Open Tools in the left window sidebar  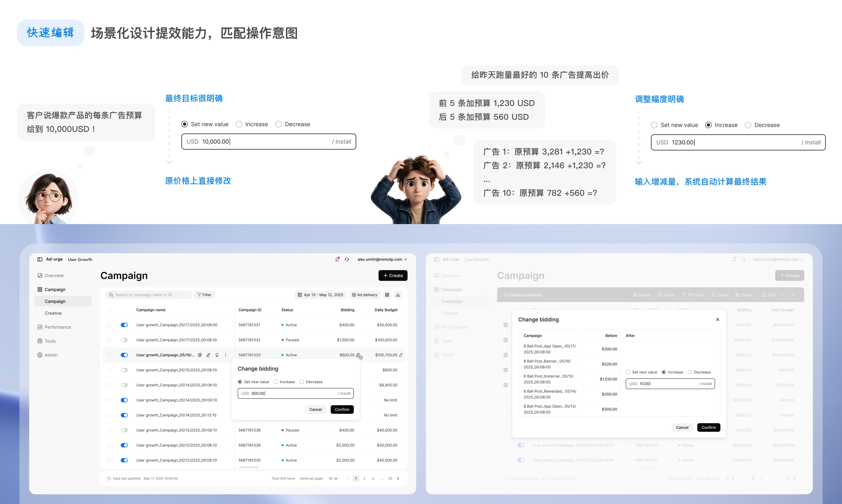coord(46,341)
